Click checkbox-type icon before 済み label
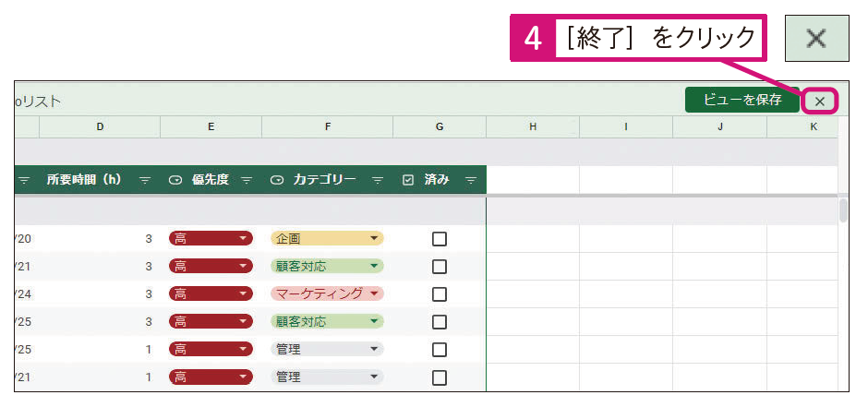Image resolution: width=868 pixels, height=407 pixels. (x=408, y=180)
